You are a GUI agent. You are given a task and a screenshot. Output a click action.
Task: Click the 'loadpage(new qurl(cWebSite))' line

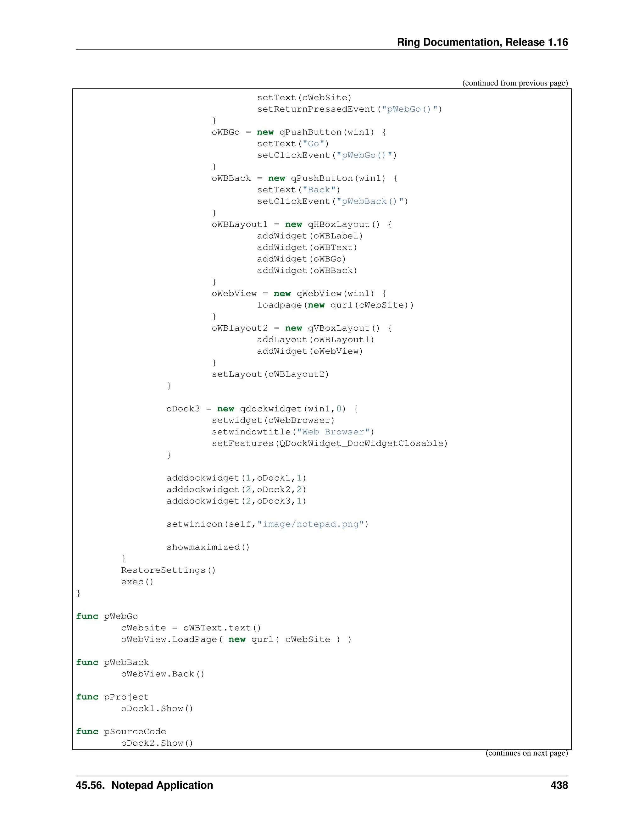tap(335, 305)
